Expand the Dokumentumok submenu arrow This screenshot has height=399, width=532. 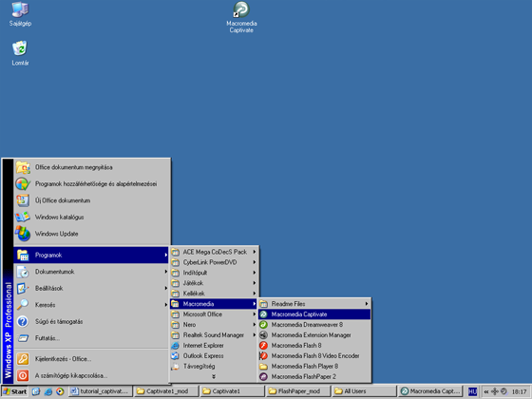point(166,272)
